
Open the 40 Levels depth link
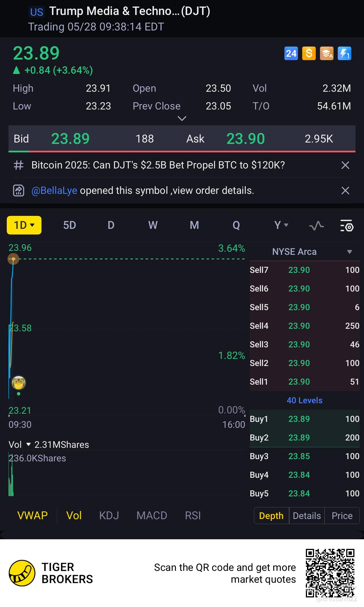coord(304,400)
